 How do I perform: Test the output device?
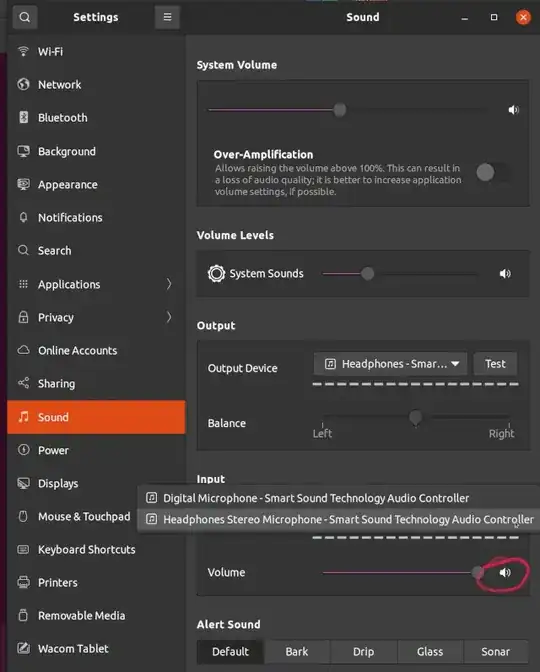(495, 364)
